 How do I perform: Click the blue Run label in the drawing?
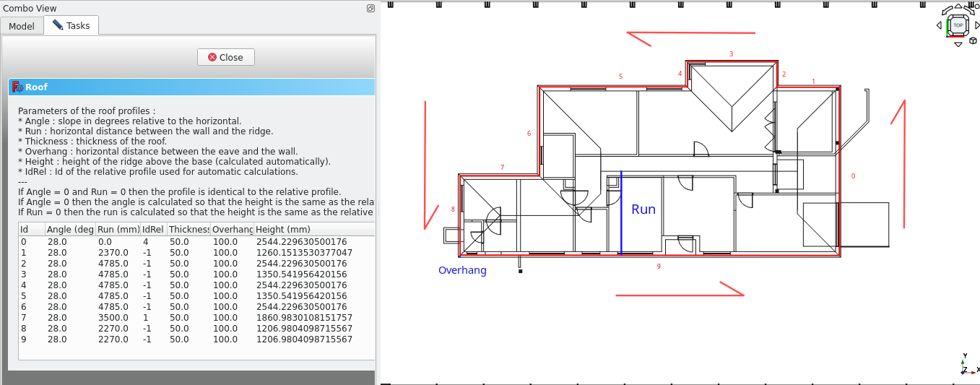pos(643,209)
